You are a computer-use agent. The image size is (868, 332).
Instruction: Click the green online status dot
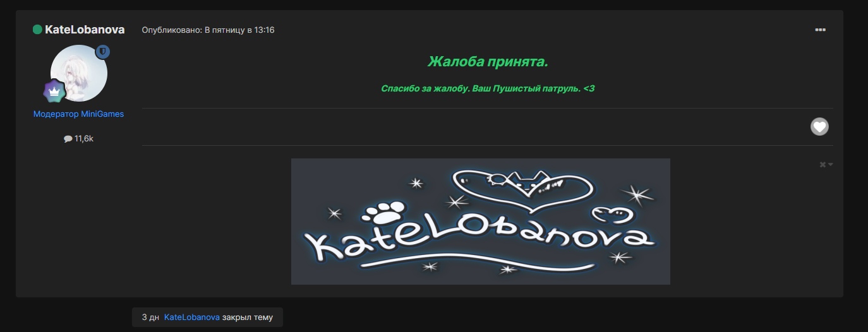pos(37,29)
